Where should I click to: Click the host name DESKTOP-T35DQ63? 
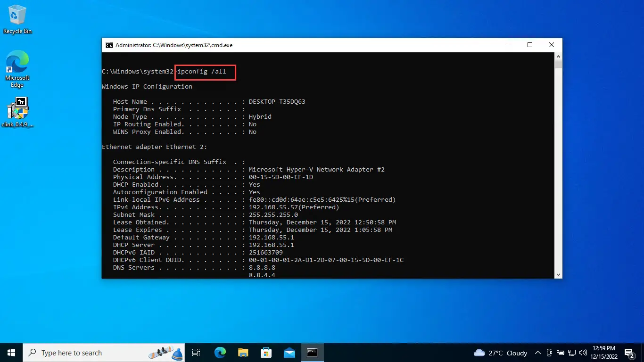tap(277, 102)
